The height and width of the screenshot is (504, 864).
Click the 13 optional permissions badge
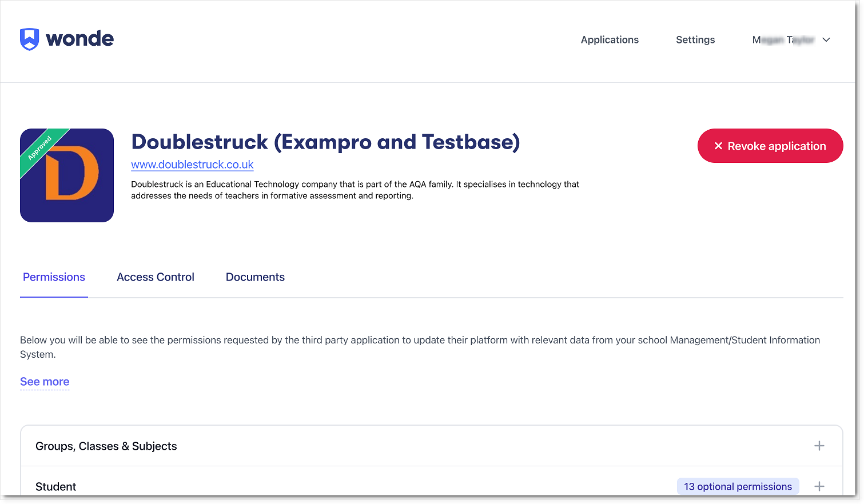(738, 486)
